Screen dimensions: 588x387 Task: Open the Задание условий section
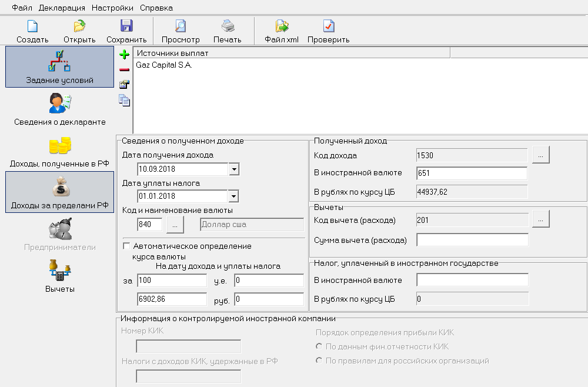click(59, 66)
